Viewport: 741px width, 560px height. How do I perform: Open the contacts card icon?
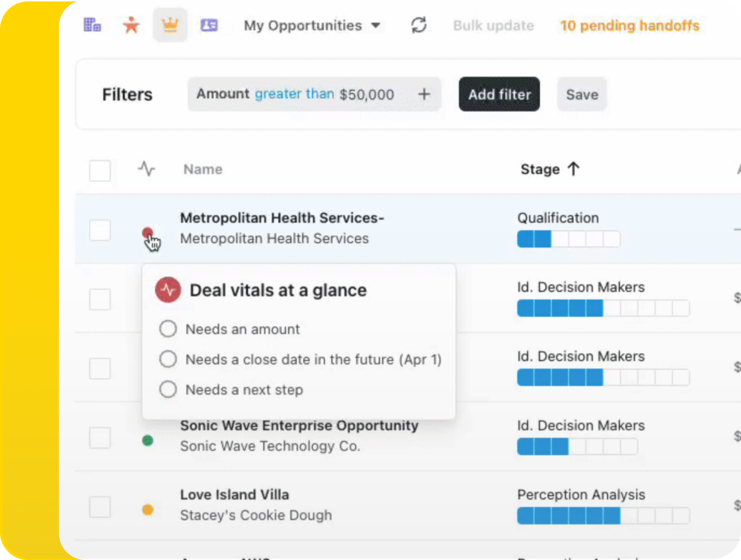(209, 25)
